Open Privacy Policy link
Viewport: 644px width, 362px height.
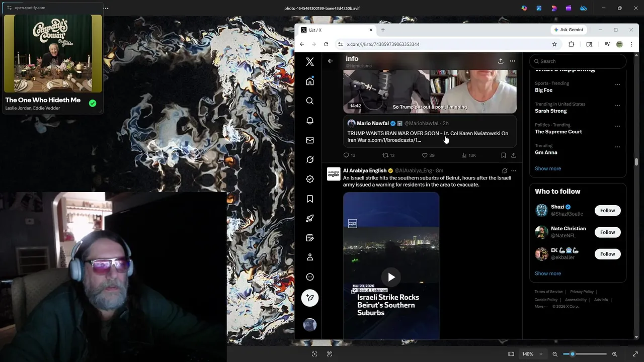[582, 292]
